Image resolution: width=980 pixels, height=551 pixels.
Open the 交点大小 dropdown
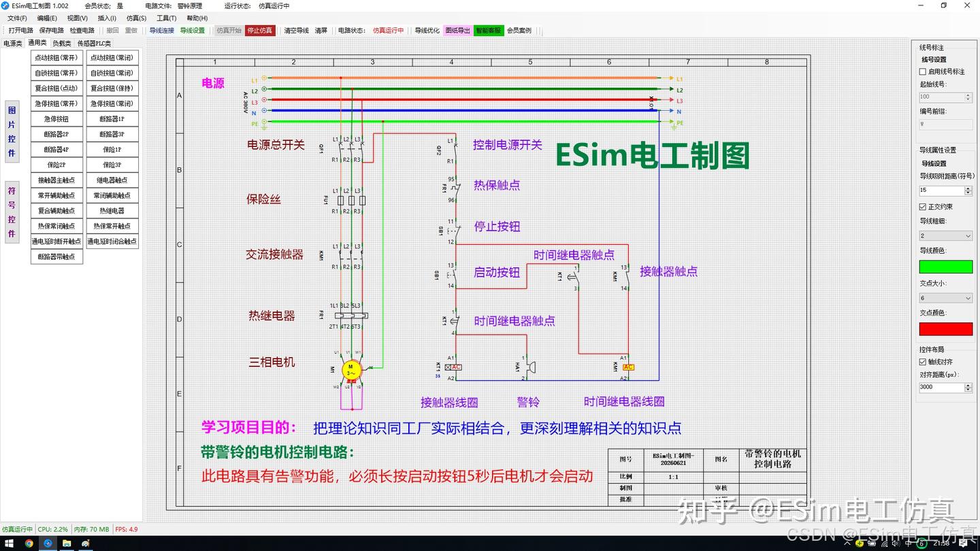pyautogui.click(x=946, y=298)
